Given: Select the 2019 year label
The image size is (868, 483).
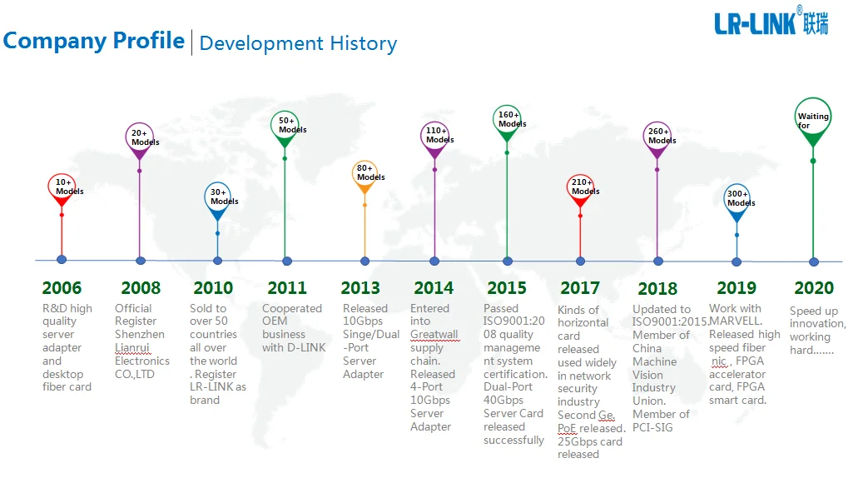Looking at the screenshot, I should point(737,288).
